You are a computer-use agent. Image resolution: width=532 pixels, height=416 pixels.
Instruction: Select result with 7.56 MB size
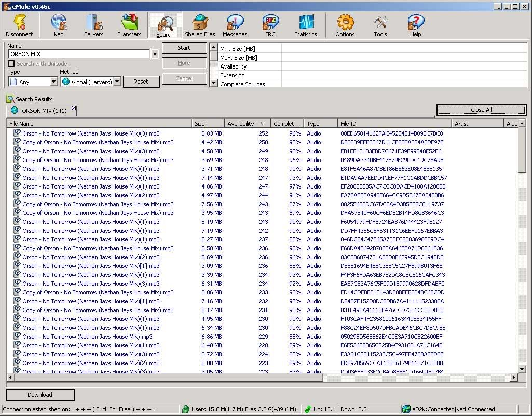click(263, 204)
